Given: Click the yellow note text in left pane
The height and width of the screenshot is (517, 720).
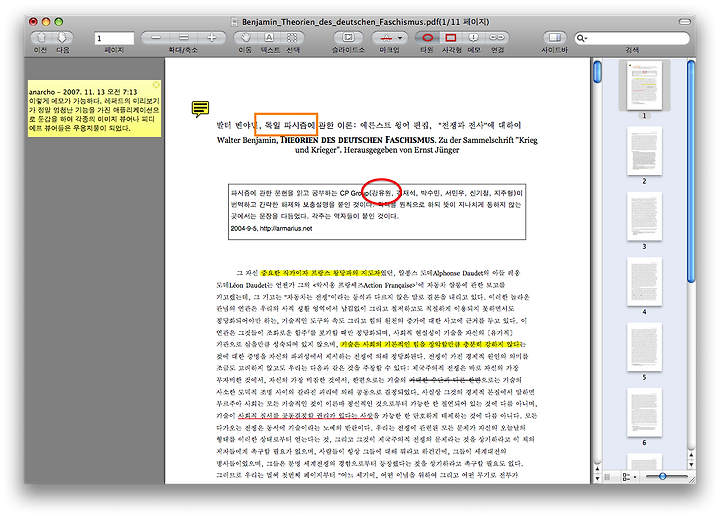Looking at the screenshot, I should 94,110.
